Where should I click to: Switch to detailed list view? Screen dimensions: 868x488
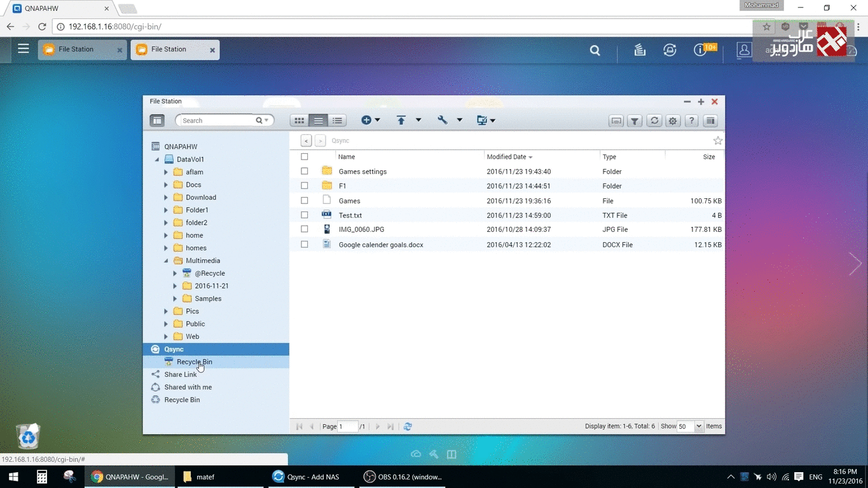(337, 120)
